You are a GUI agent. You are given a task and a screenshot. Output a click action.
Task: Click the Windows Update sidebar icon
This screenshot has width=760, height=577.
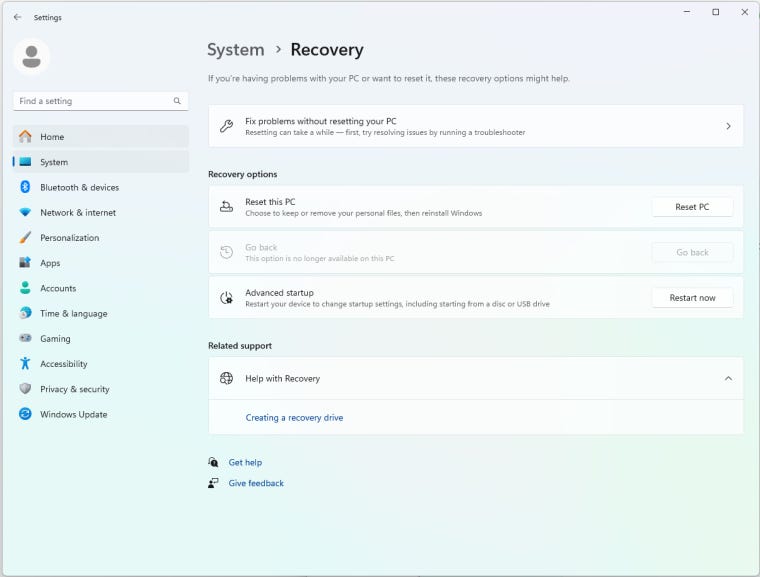click(25, 414)
